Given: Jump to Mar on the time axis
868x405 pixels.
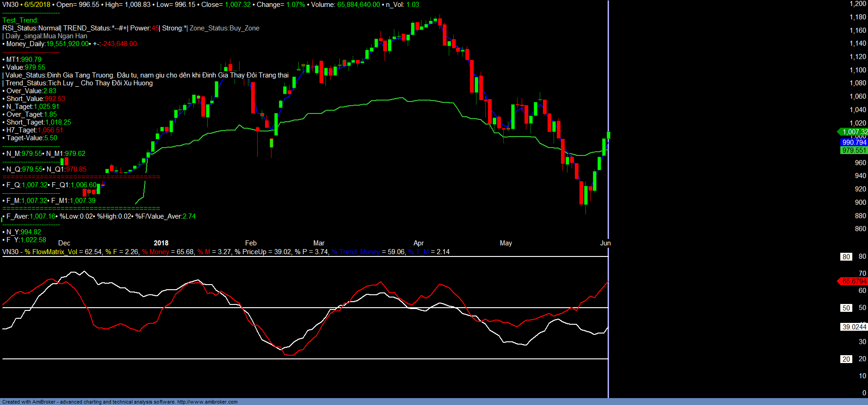Looking at the screenshot, I should (x=319, y=243).
